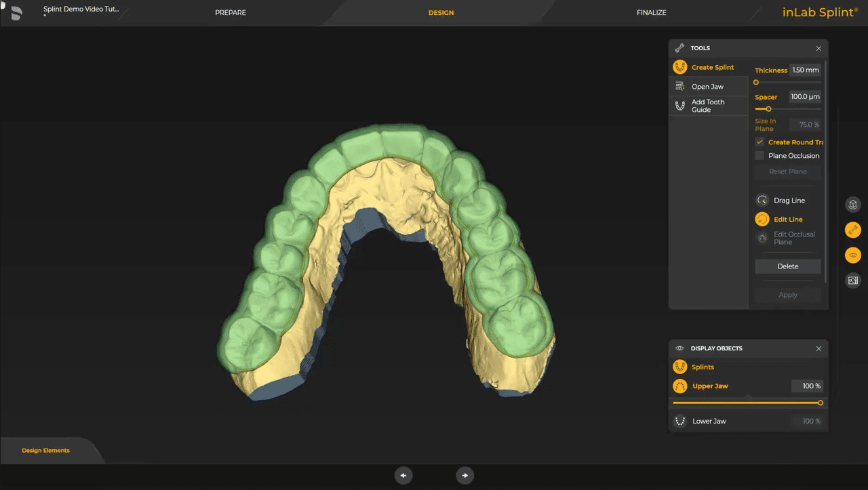The image size is (868, 490).
Task: Uncheck the Create Round Transition option
Action: coord(759,142)
